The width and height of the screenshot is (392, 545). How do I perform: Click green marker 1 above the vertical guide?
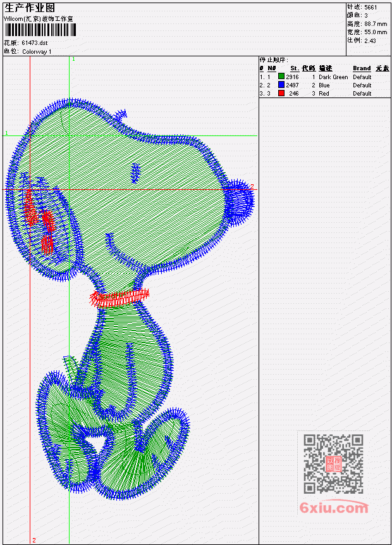[73, 59]
